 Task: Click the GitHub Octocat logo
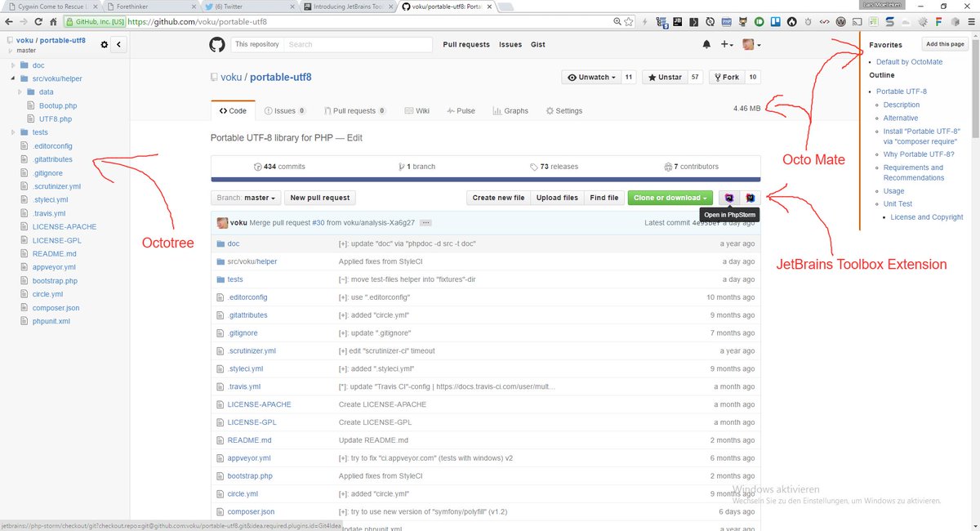(216, 44)
